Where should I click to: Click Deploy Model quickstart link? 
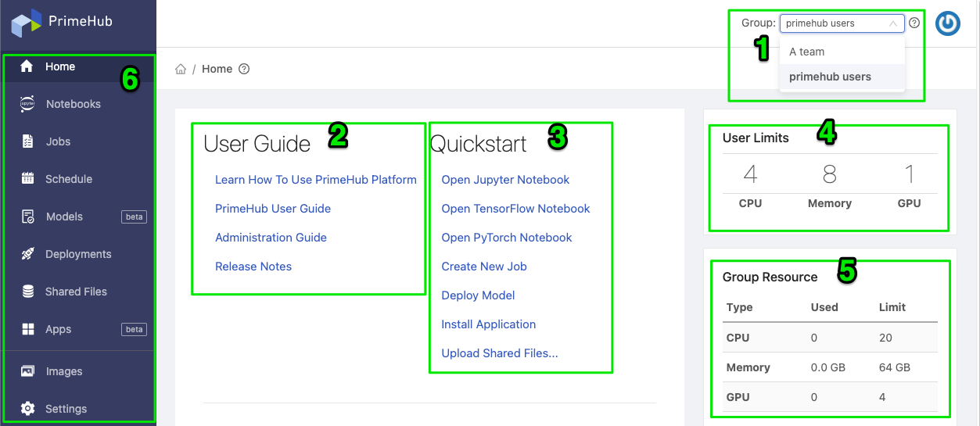coord(478,295)
